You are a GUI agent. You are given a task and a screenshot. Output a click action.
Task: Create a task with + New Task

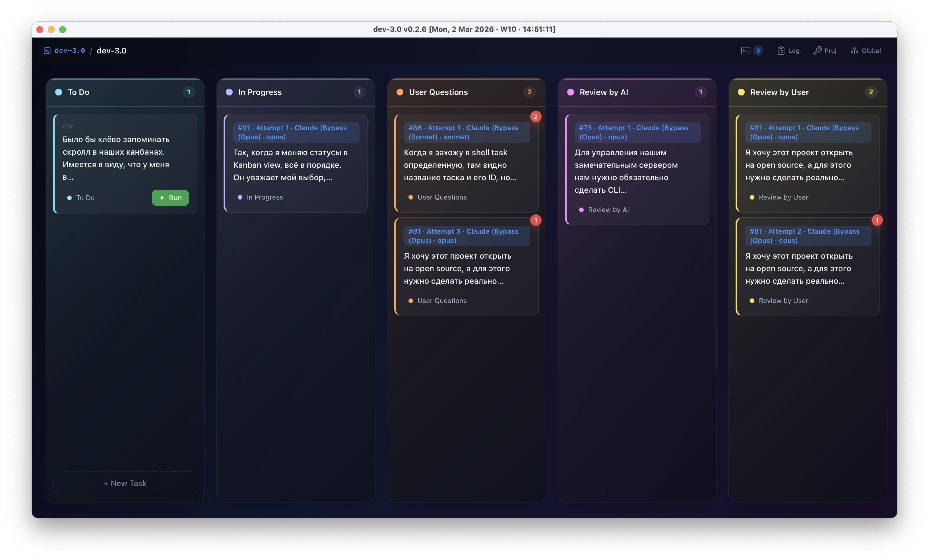125,483
